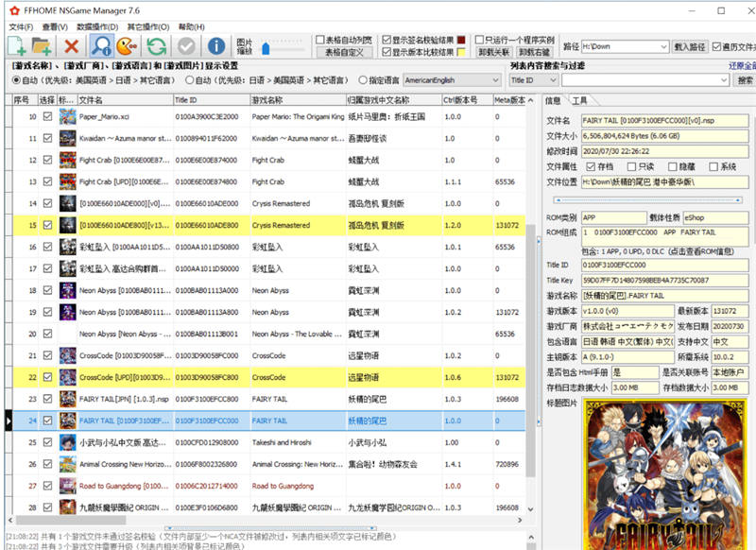Sort by the 文件名 column header
This screenshot has height=550, width=756.
click(125, 100)
